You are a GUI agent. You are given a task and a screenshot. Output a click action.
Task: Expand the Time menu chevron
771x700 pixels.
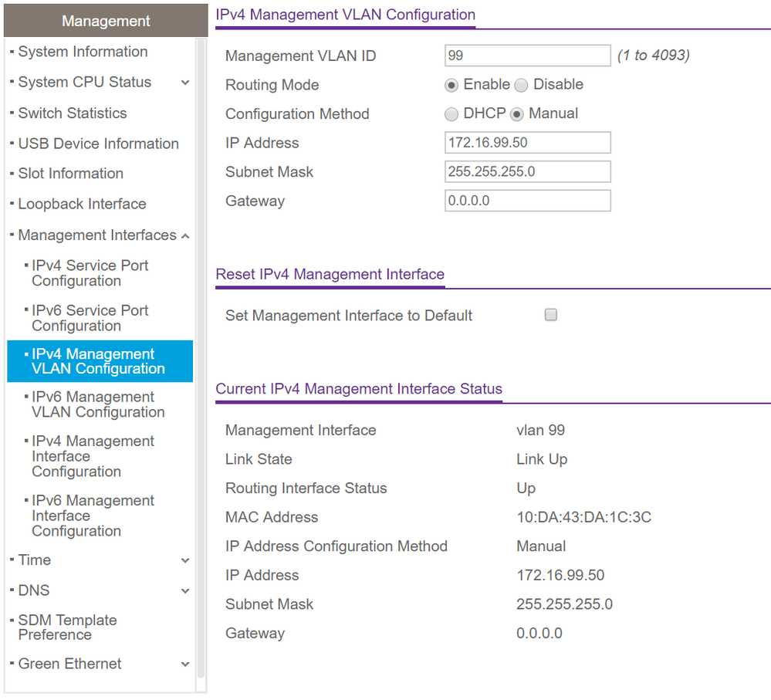(185, 560)
